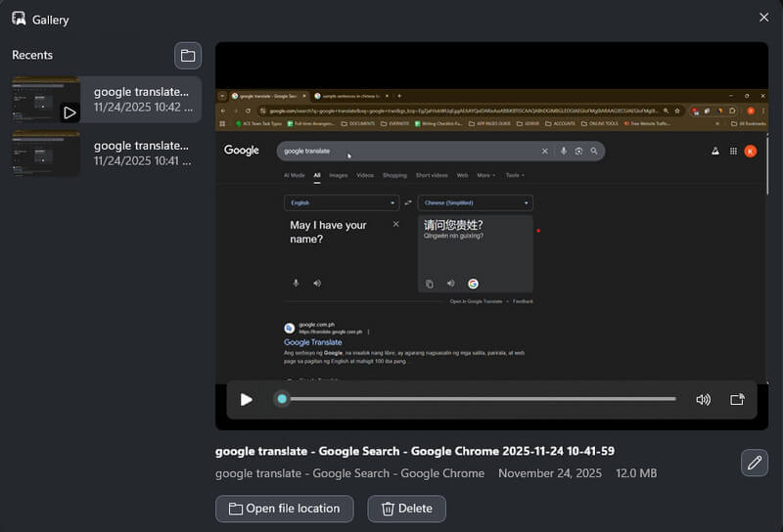Click the play overlay on the 10:42 thumbnail
783x532 pixels.
coord(69,112)
